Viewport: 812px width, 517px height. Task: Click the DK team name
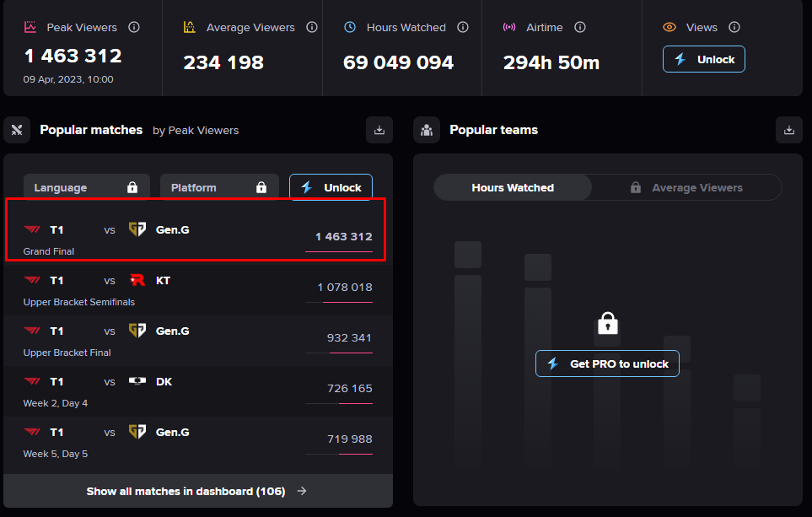pyautogui.click(x=164, y=382)
